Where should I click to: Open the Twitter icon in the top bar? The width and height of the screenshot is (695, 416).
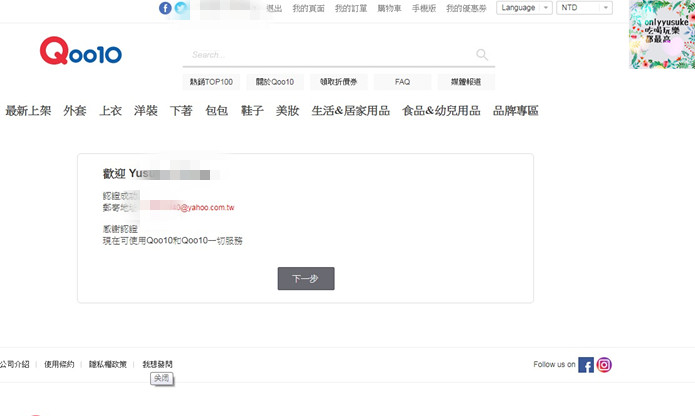pyautogui.click(x=180, y=8)
